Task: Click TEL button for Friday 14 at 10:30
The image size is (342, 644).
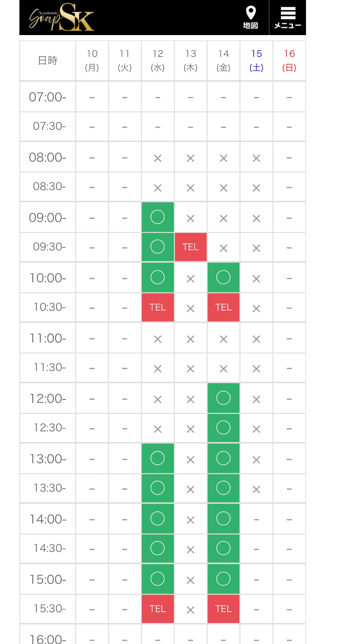Action: [223, 307]
